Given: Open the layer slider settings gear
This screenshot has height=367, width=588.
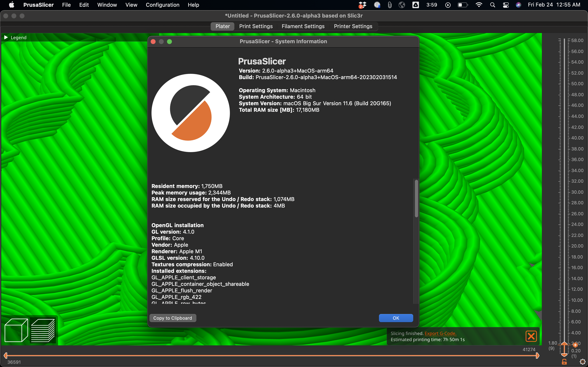Looking at the screenshot, I should point(582,362).
